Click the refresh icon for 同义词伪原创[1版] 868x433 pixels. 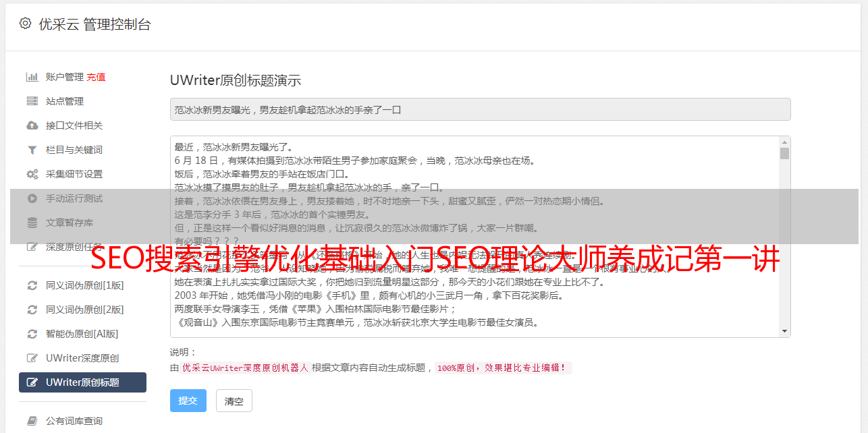pos(32,285)
